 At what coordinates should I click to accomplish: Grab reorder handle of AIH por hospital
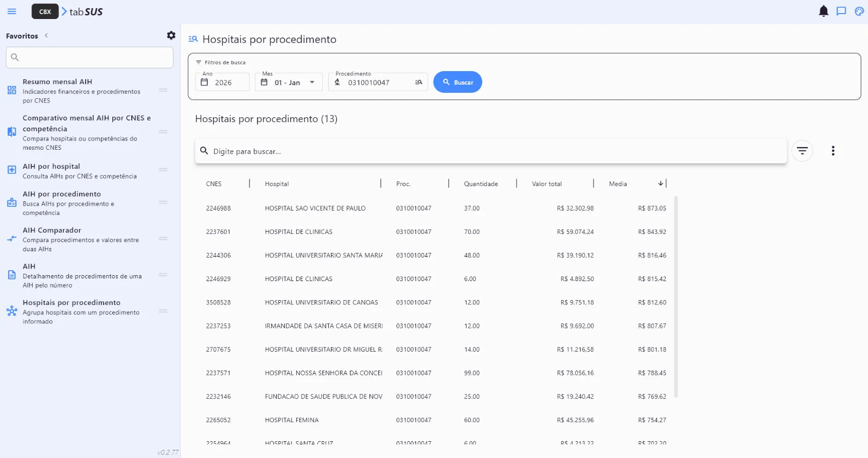(x=163, y=170)
